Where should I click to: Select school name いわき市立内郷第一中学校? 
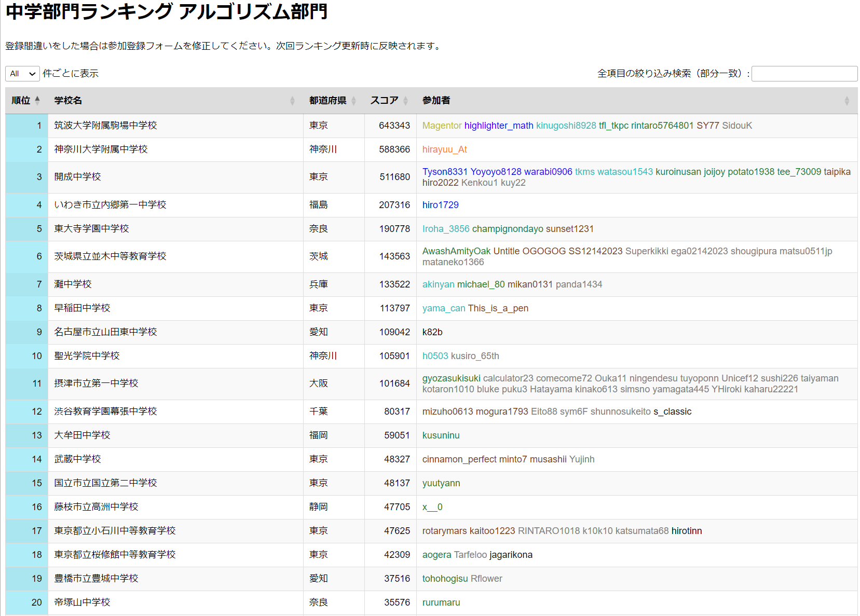[x=111, y=205]
